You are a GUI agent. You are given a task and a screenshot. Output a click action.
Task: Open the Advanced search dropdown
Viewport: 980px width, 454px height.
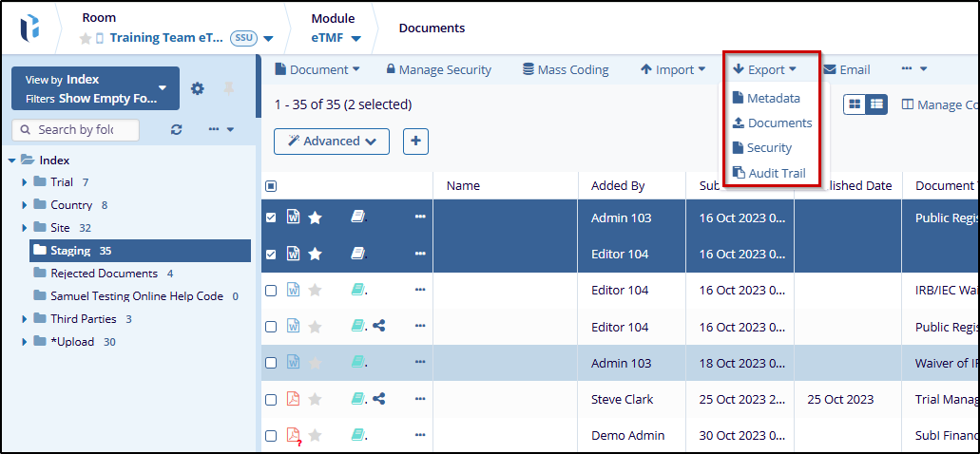pyautogui.click(x=332, y=141)
